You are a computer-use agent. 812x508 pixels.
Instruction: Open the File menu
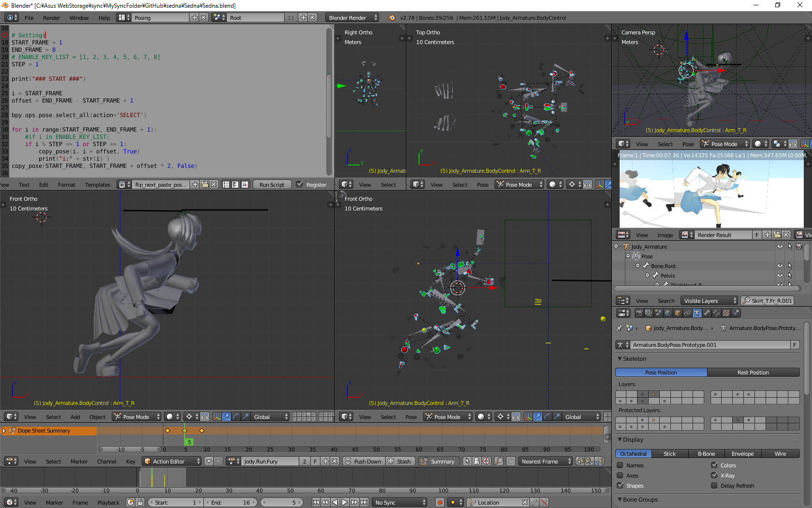click(29, 18)
